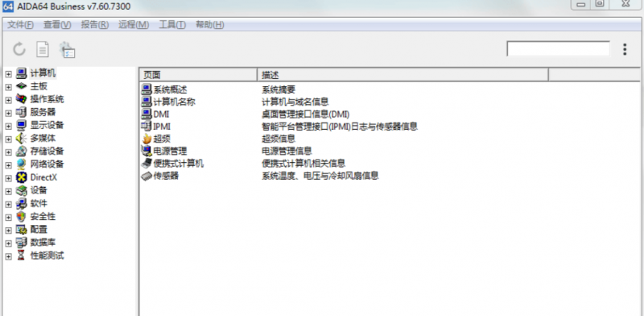Open the 文件(F) menu
Image resolution: width=644 pixels, height=316 pixels.
pyautogui.click(x=21, y=25)
